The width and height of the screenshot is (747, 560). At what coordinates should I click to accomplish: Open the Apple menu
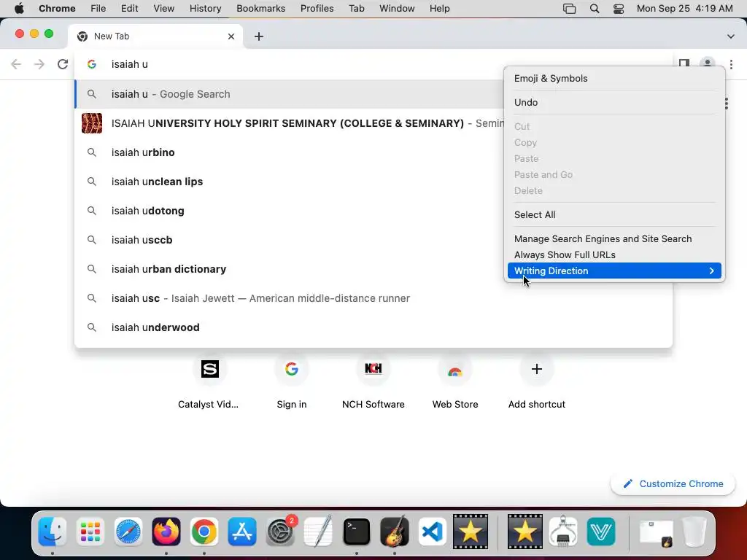19,9
